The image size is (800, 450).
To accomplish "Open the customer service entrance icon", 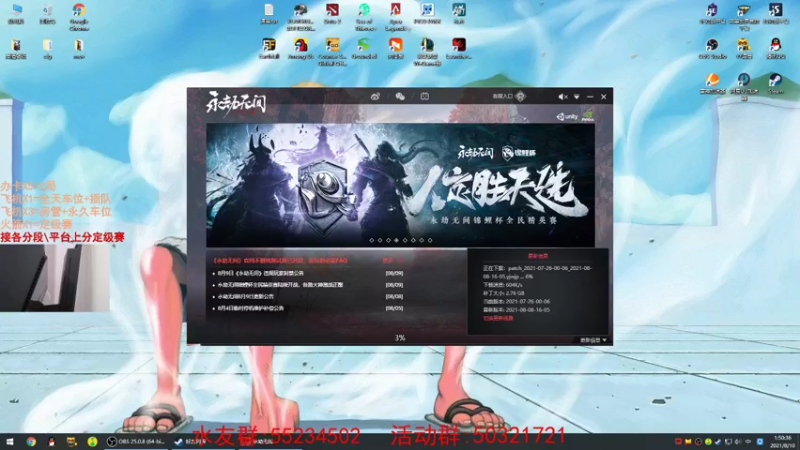I will pos(520,96).
